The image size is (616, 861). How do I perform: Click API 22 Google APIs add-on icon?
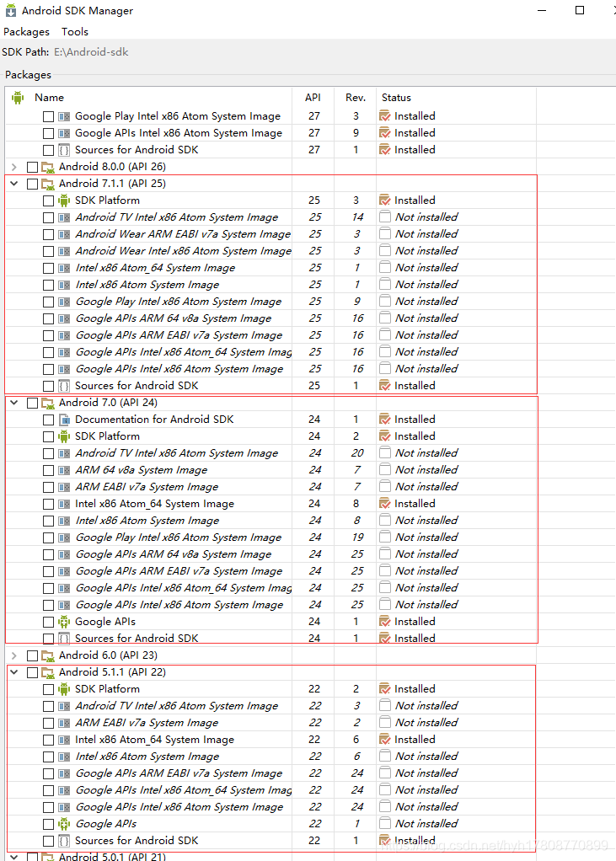pyautogui.click(x=64, y=824)
